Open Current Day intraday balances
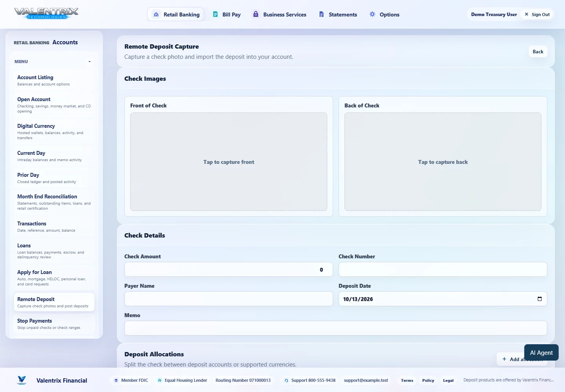The image size is (565, 392). point(54,156)
